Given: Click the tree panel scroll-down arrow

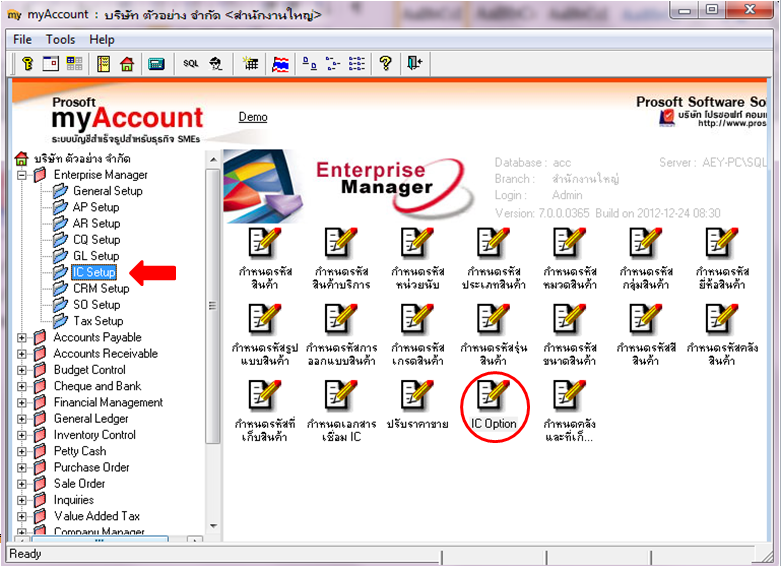Looking at the screenshot, I should 214,526.
